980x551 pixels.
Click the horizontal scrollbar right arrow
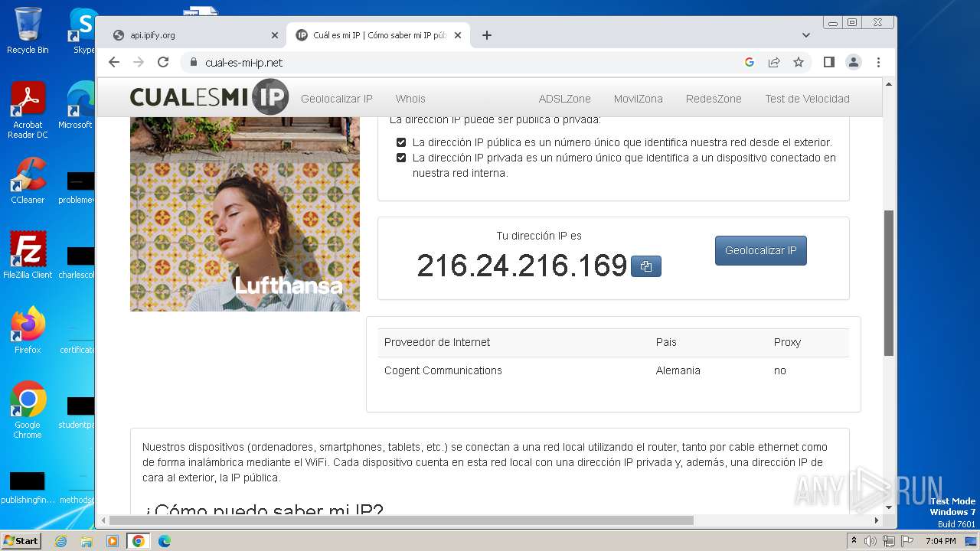pos(877,520)
